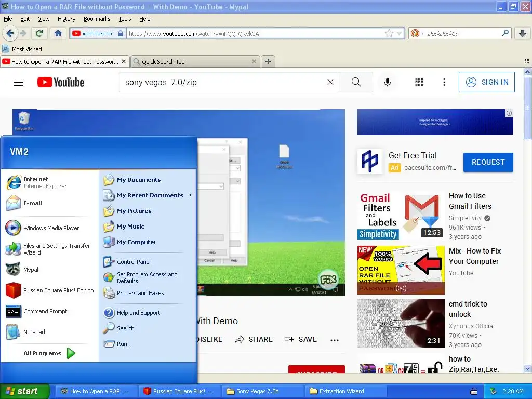Open the Tools menu

coord(125,19)
